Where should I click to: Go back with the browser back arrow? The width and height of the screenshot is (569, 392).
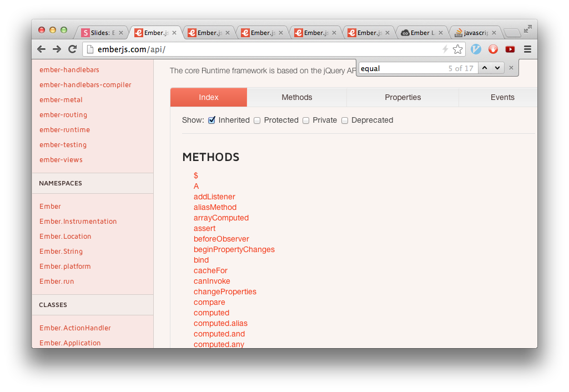42,49
